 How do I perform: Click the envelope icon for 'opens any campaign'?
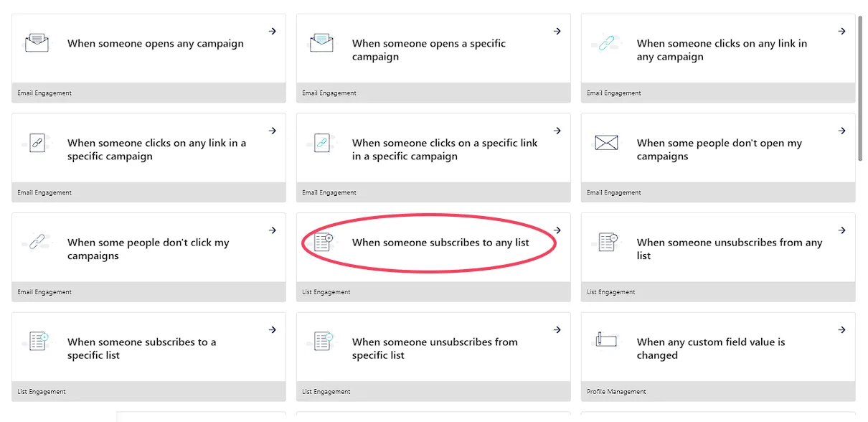pos(37,42)
